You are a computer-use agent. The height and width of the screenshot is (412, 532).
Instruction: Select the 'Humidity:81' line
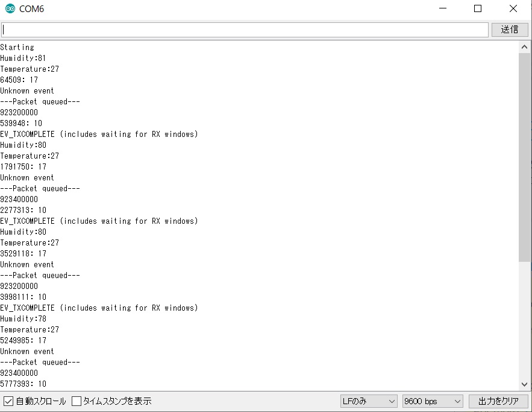(23, 58)
